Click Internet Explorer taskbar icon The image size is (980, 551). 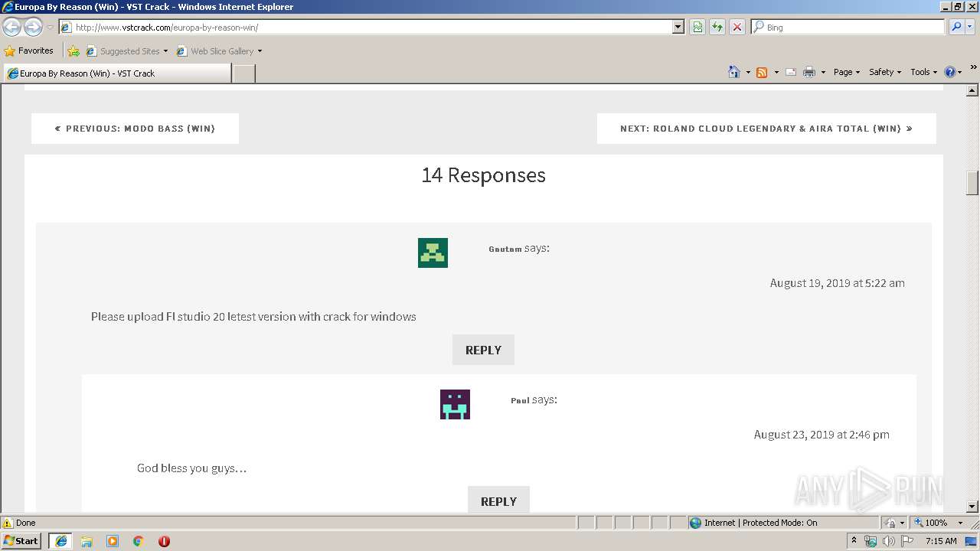[x=60, y=541]
